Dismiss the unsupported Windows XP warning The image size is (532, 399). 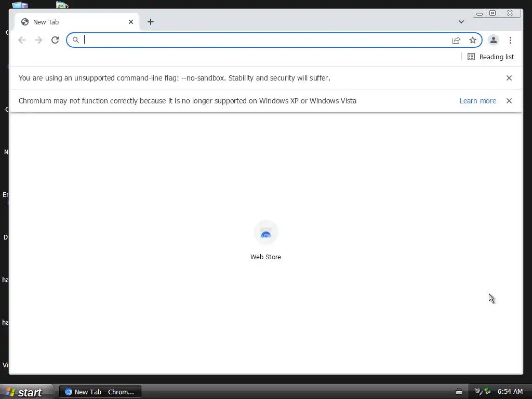pos(509,101)
